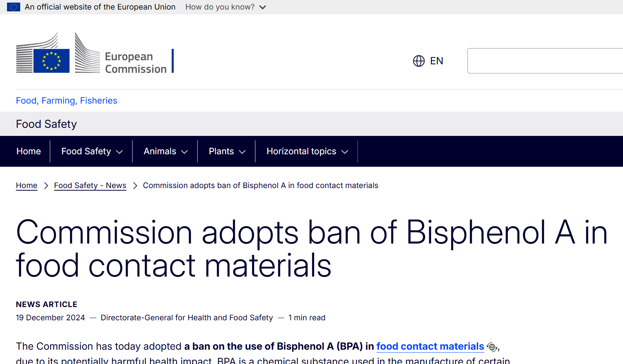Screen dimensions: 623x364
Task: Click the Food Safety site title
Action: [x=46, y=124]
